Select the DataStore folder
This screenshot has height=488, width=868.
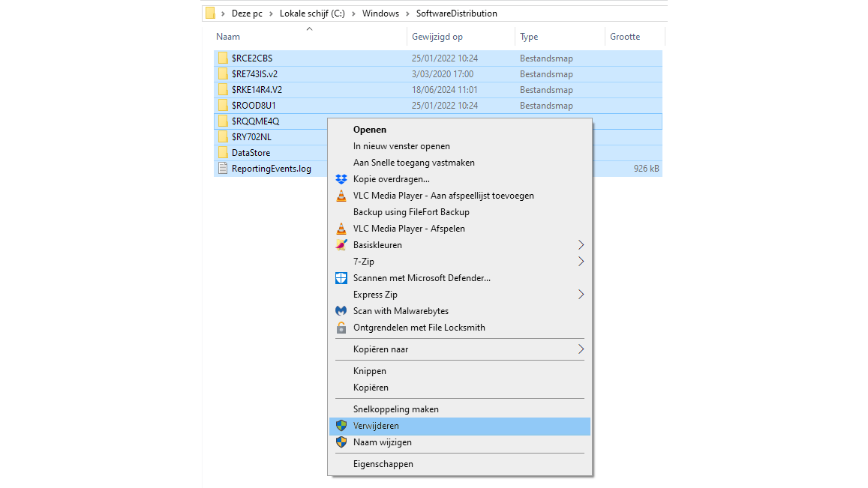[251, 153]
